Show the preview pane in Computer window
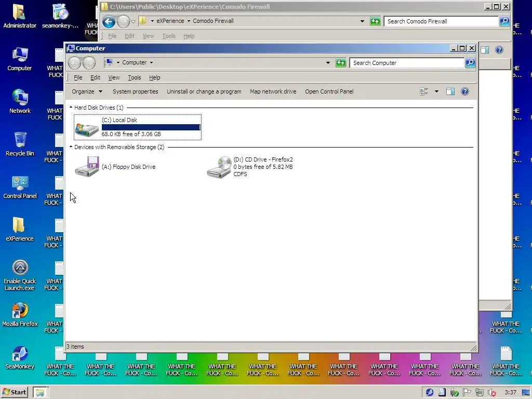 click(450, 91)
